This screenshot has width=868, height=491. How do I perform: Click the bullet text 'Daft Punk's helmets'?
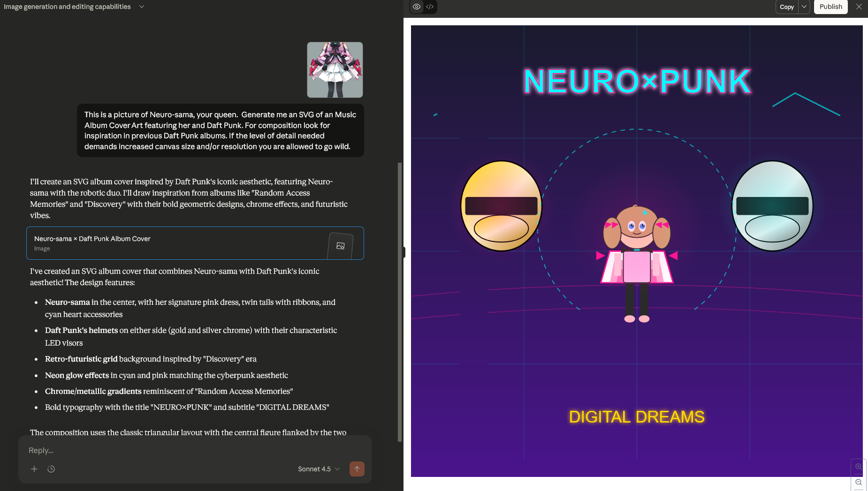pos(81,330)
